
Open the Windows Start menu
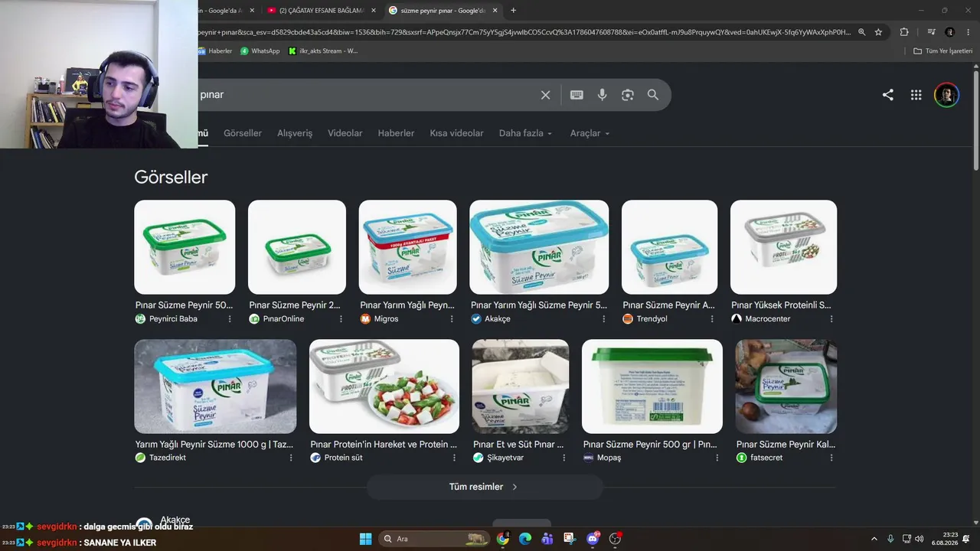click(365, 539)
